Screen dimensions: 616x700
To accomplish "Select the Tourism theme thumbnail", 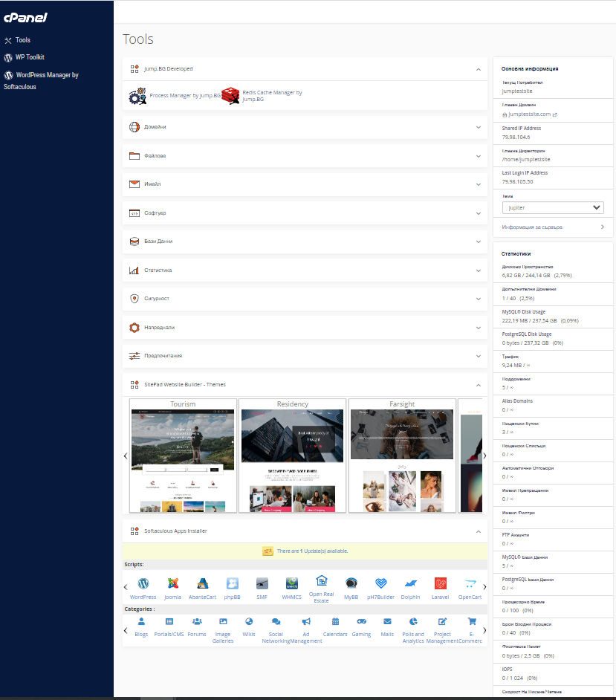I will point(183,457).
